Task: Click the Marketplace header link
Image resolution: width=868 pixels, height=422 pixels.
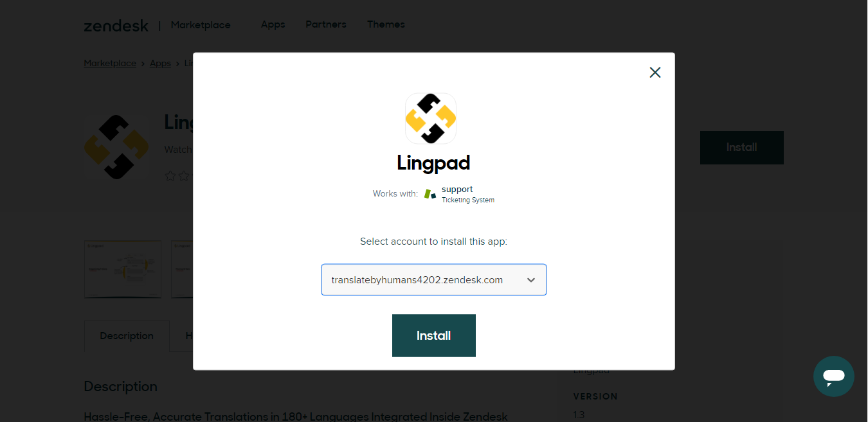Action: pos(201,25)
